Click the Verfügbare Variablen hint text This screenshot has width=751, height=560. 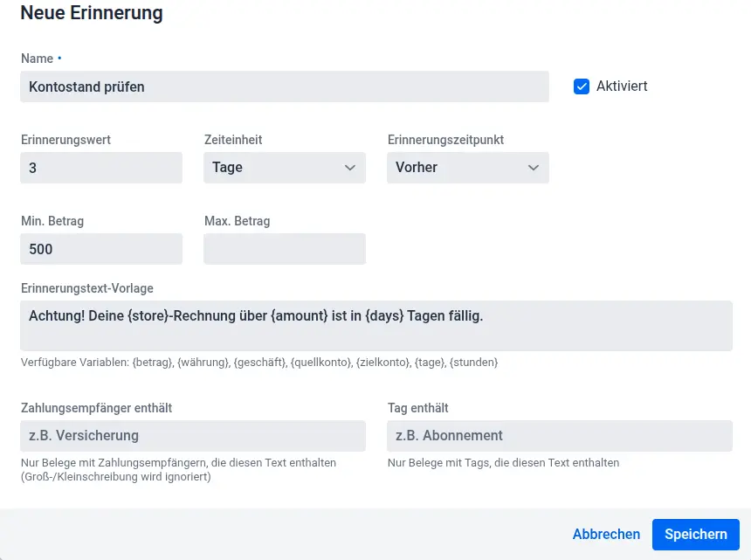259,362
